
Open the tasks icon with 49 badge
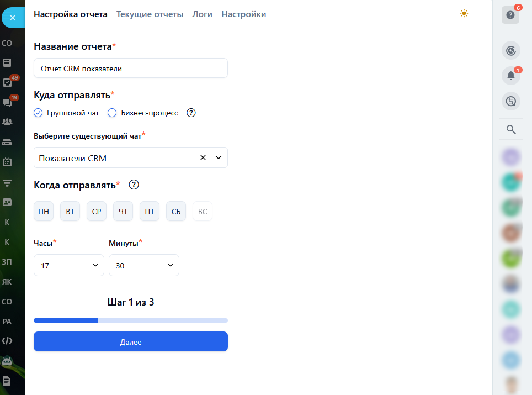pos(8,82)
